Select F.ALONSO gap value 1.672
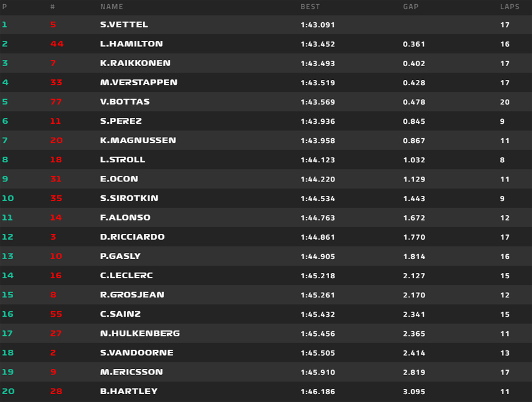The height and width of the screenshot is (402, 532). click(x=414, y=218)
